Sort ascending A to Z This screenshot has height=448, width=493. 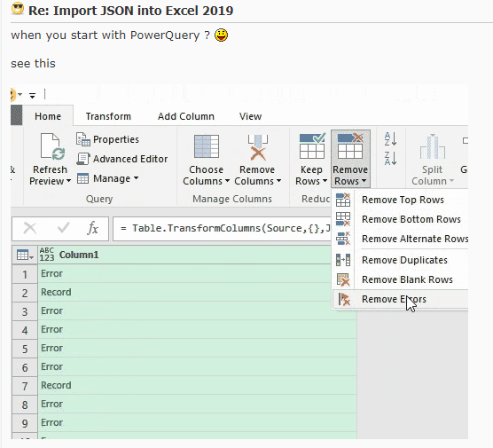390,138
